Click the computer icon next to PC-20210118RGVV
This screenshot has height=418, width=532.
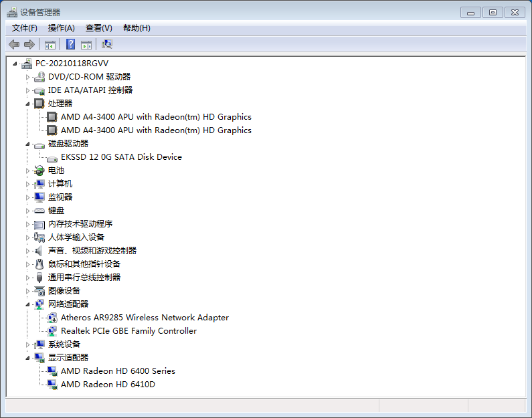coord(27,64)
